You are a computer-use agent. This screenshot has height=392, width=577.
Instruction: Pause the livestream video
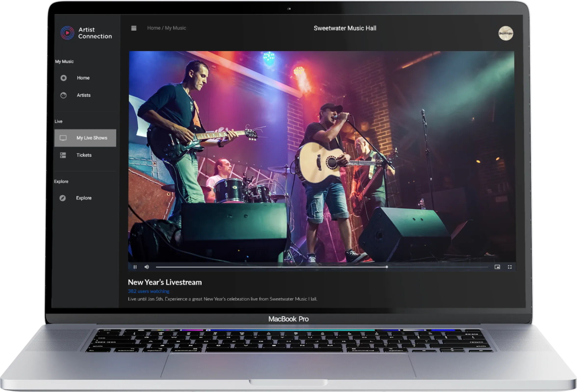pyautogui.click(x=135, y=267)
